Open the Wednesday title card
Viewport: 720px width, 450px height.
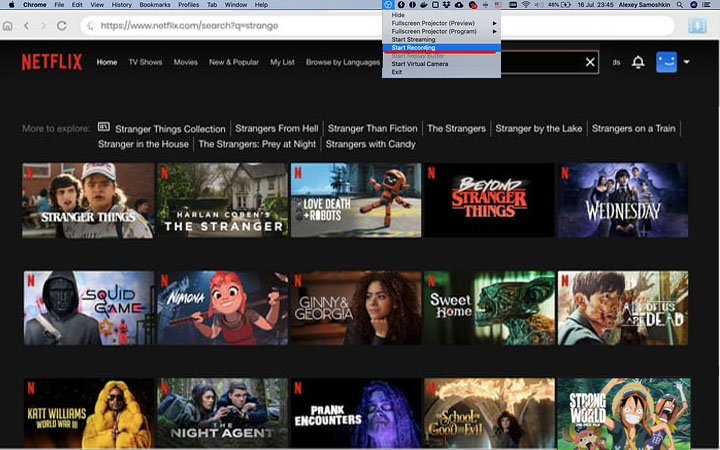(x=623, y=200)
